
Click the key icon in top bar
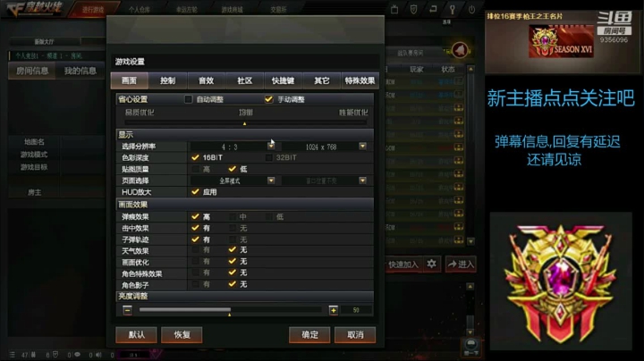(x=453, y=10)
